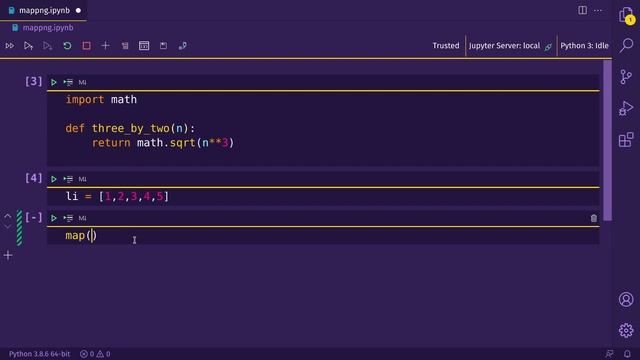Open Explorer view in activity bar
Screen dimensions: 640x360
coord(626,16)
